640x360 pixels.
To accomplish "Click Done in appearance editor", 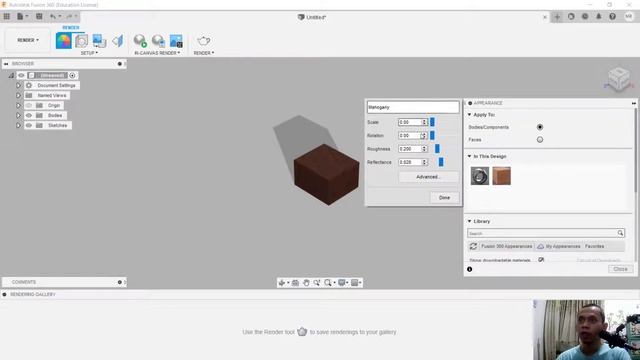I will (x=444, y=198).
